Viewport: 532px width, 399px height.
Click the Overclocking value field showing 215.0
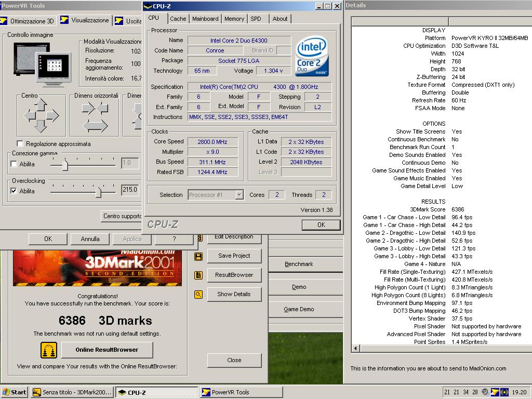130,190
